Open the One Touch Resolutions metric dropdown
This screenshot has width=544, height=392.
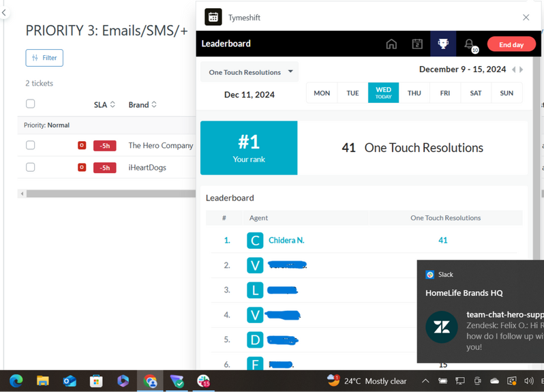[250, 72]
